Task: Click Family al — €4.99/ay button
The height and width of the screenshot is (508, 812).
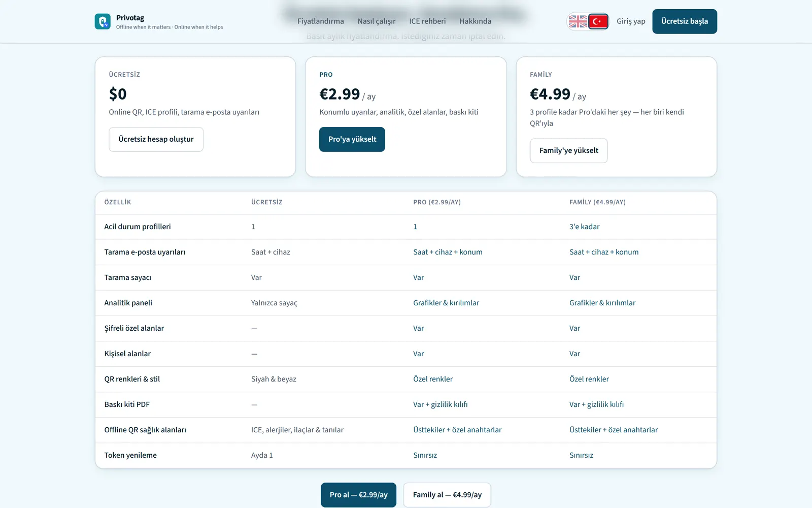Action: pos(447,495)
